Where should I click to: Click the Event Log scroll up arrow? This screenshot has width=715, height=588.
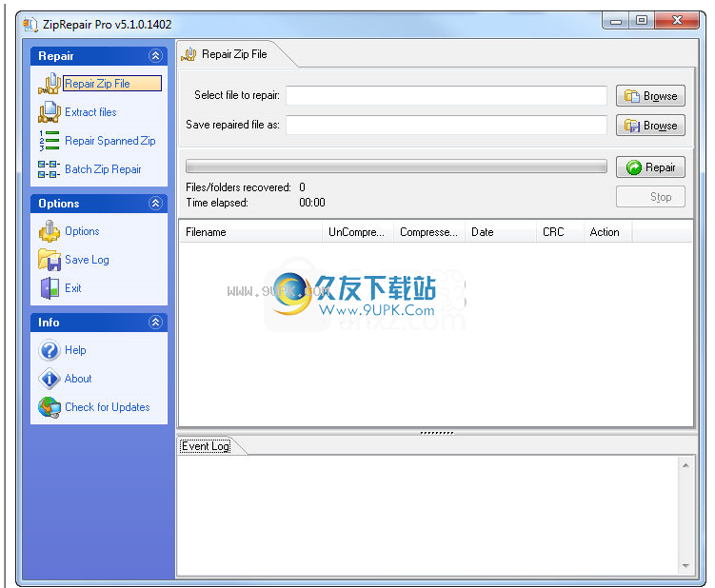pos(685,465)
